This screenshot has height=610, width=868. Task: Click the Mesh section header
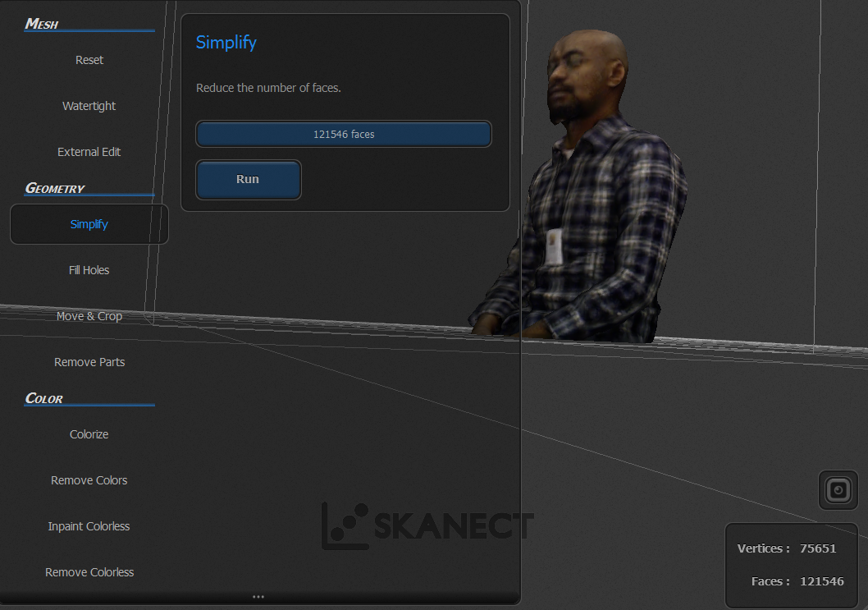42,24
